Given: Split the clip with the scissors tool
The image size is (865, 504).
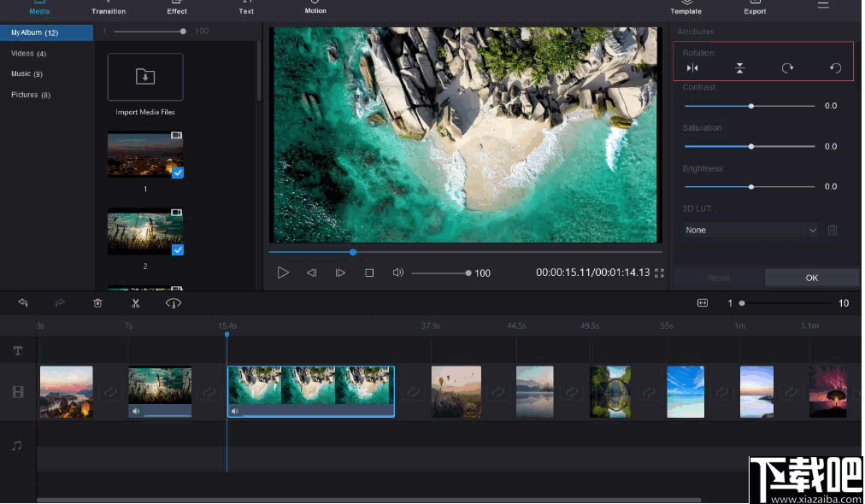Looking at the screenshot, I should pos(134,302).
